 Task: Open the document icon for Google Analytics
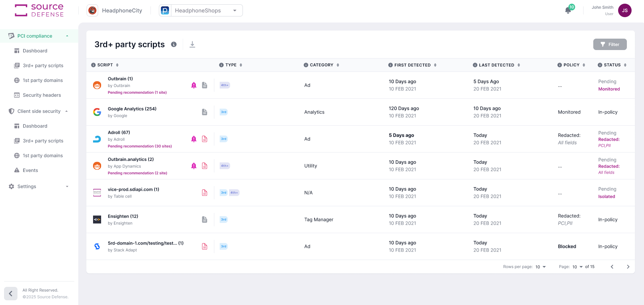[205, 112]
